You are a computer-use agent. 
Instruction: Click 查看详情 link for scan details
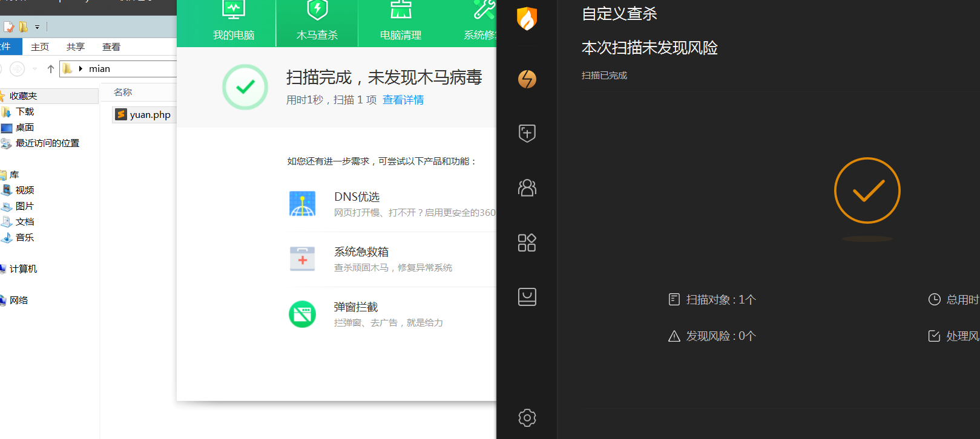click(x=403, y=100)
